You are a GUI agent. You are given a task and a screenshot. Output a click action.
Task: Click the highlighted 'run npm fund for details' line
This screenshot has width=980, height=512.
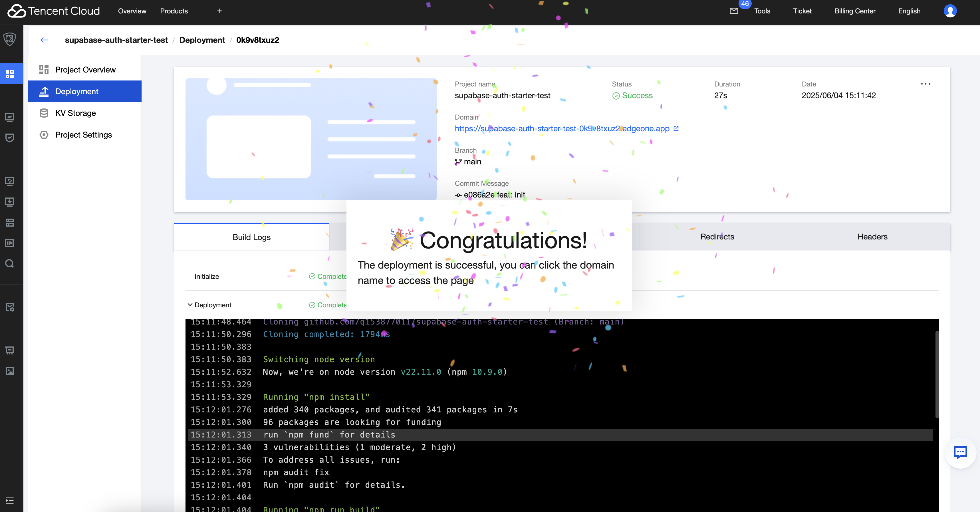(560, 435)
